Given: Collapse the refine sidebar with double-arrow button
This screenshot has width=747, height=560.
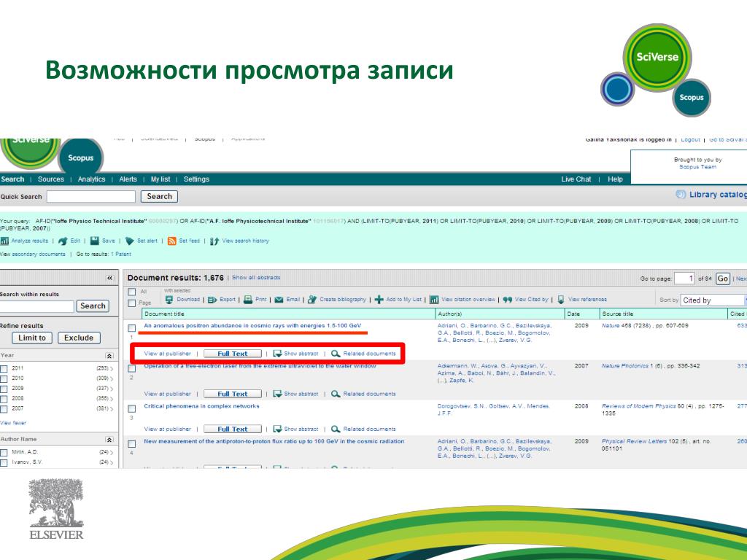Looking at the screenshot, I should [109, 278].
